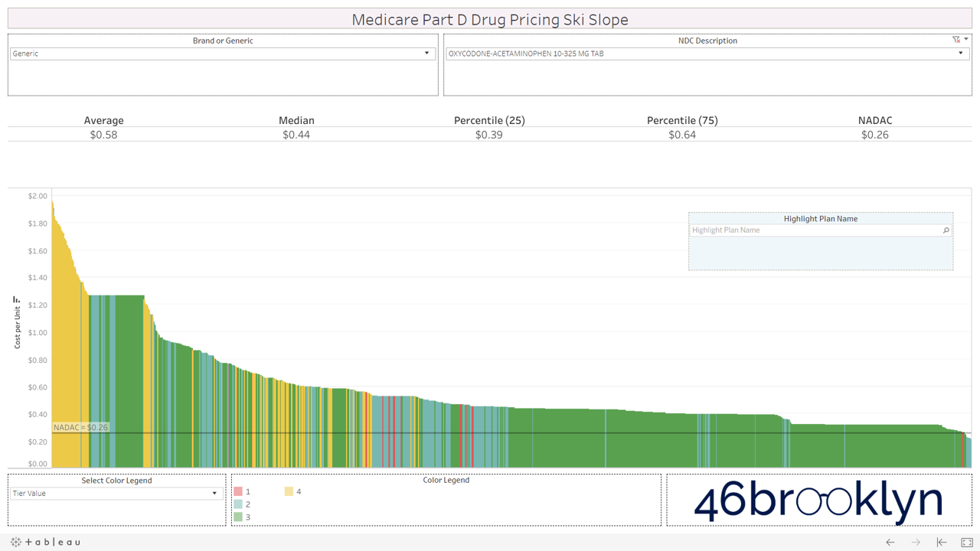This screenshot has height=551, width=980.
Task: Click the 46brooklyn logo
Action: point(818,500)
